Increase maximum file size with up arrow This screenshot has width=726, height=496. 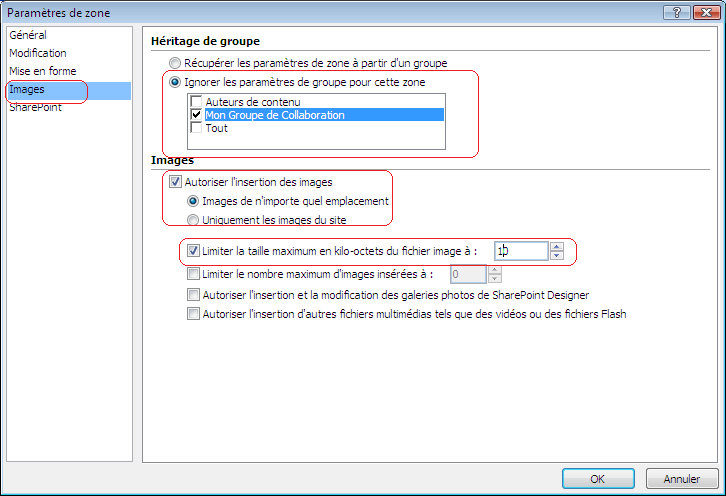click(557, 247)
